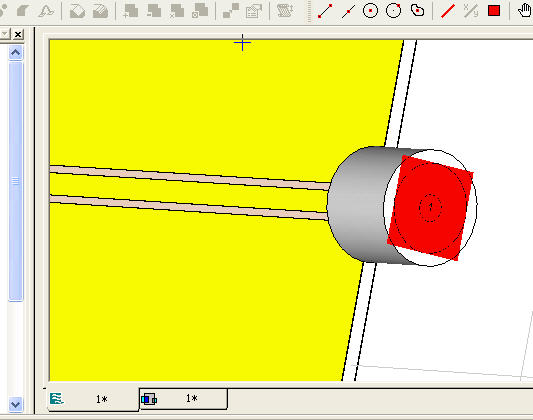Select the red square pick face tool
The height and width of the screenshot is (420, 533).
[494, 11]
